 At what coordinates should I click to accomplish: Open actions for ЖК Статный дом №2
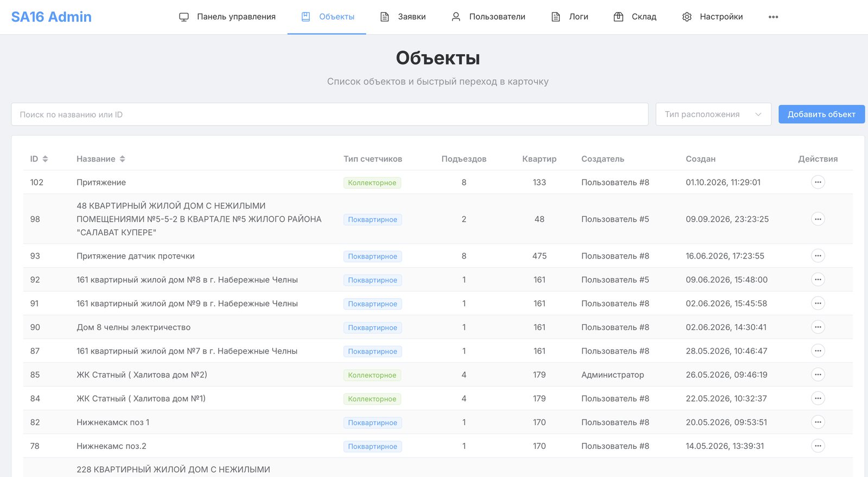pos(818,375)
